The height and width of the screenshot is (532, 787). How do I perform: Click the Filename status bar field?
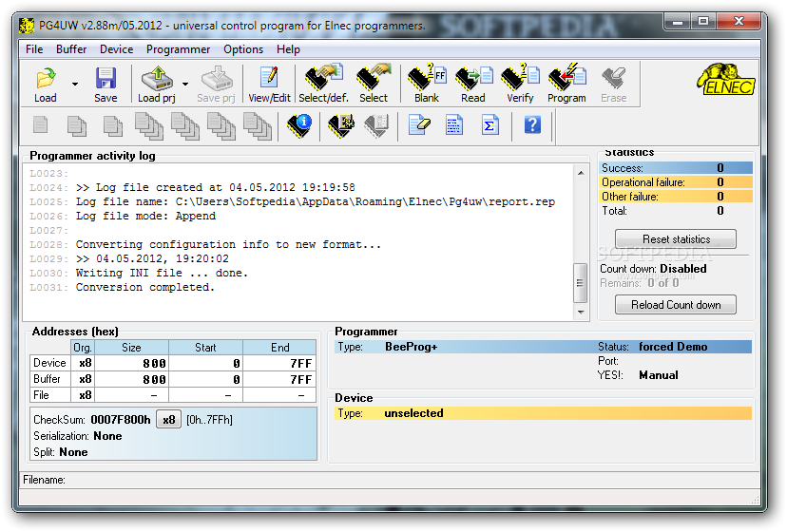390,480
